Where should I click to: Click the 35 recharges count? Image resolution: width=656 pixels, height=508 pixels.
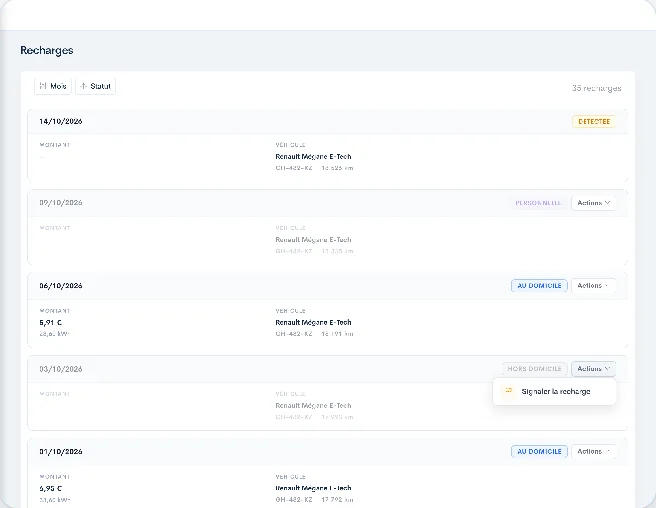[597, 88]
